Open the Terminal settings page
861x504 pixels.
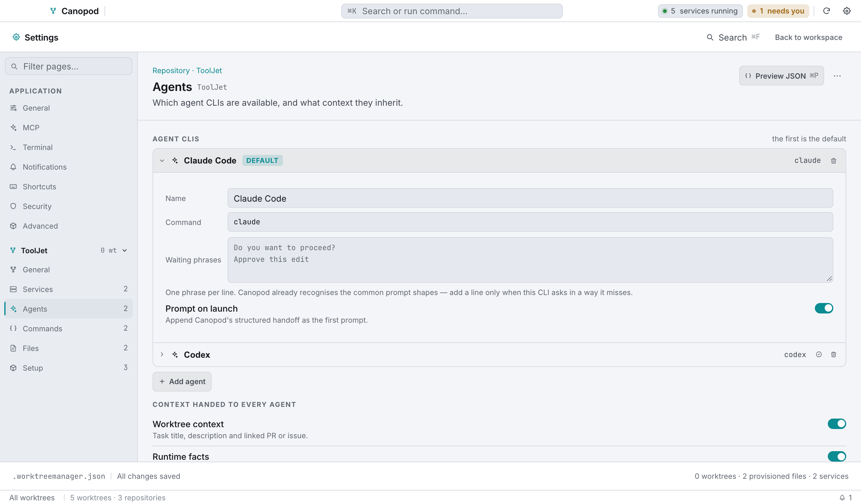[68, 147]
